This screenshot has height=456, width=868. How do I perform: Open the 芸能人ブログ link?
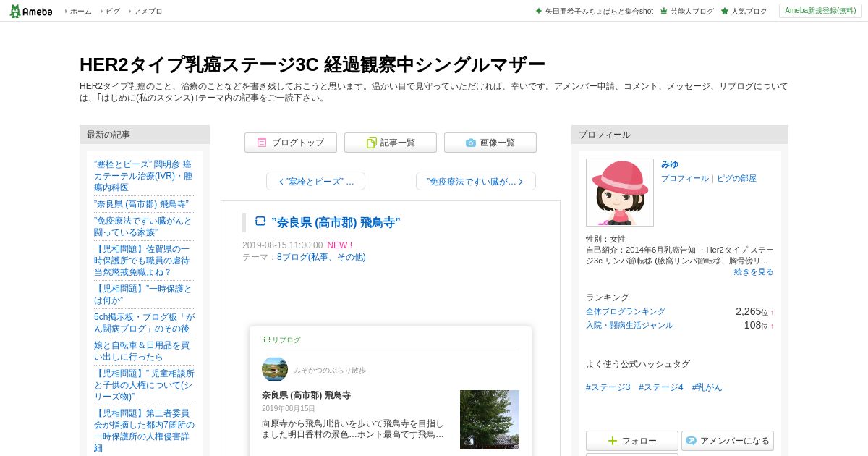692,11
